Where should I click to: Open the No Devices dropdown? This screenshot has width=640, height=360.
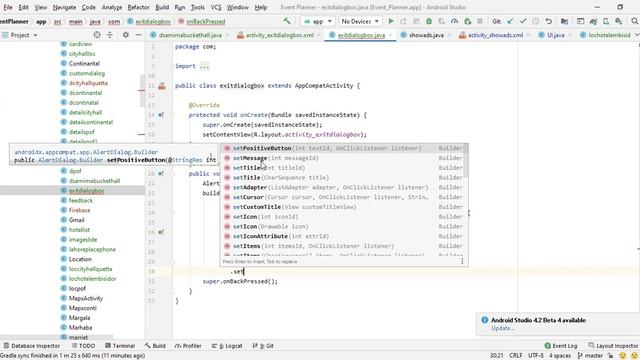(360, 21)
